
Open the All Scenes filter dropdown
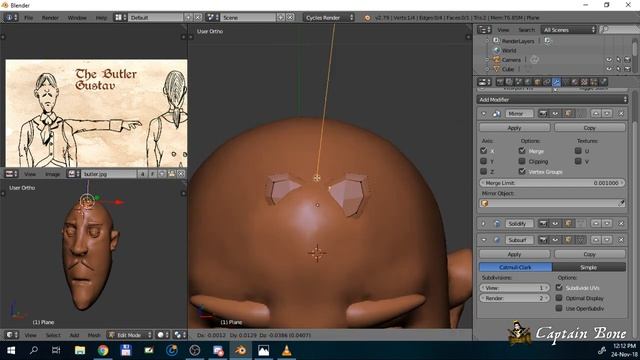point(569,30)
